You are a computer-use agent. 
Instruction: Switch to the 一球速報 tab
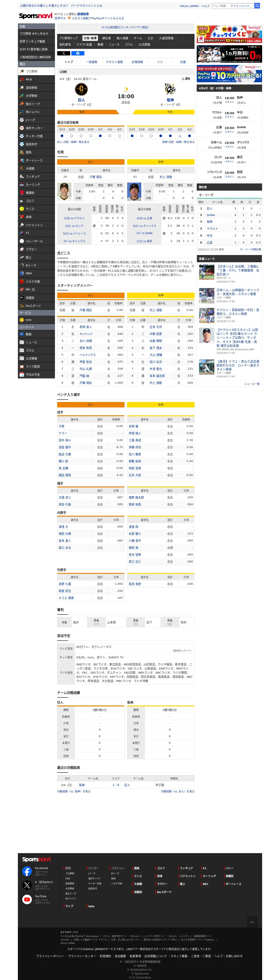pos(92,62)
